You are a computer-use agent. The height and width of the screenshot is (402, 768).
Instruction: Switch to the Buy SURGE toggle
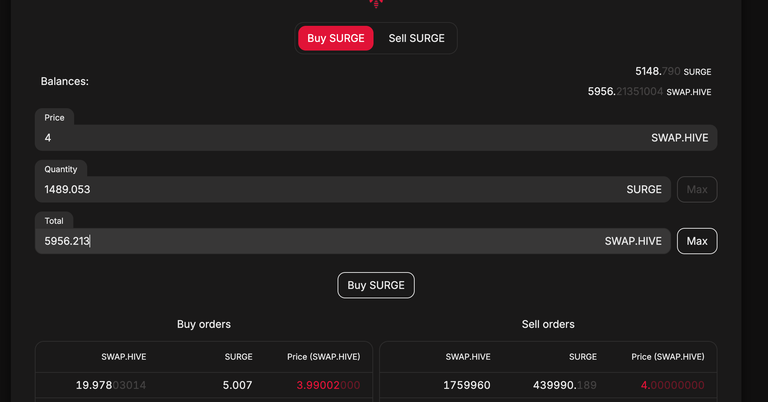coord(336,38)
